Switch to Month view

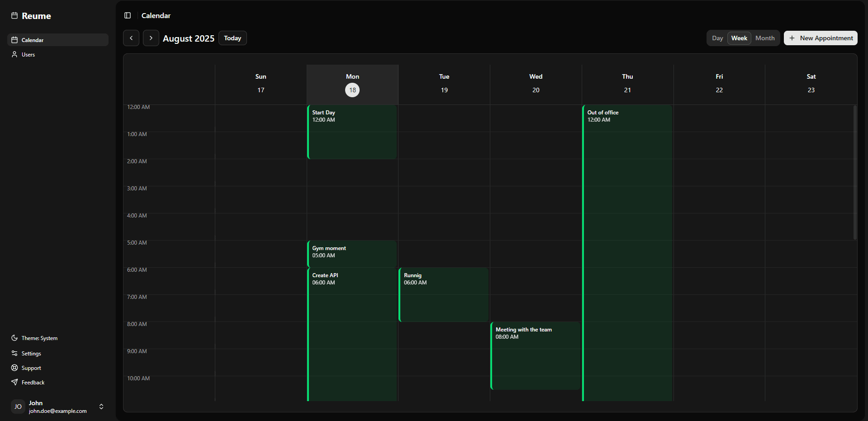[765, 38]
